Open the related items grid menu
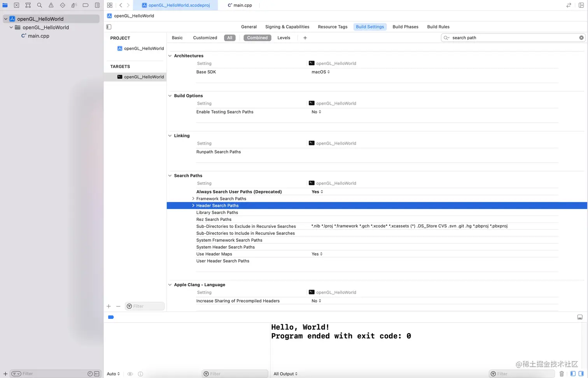The image size is (588, 378). tap(110, 5)
